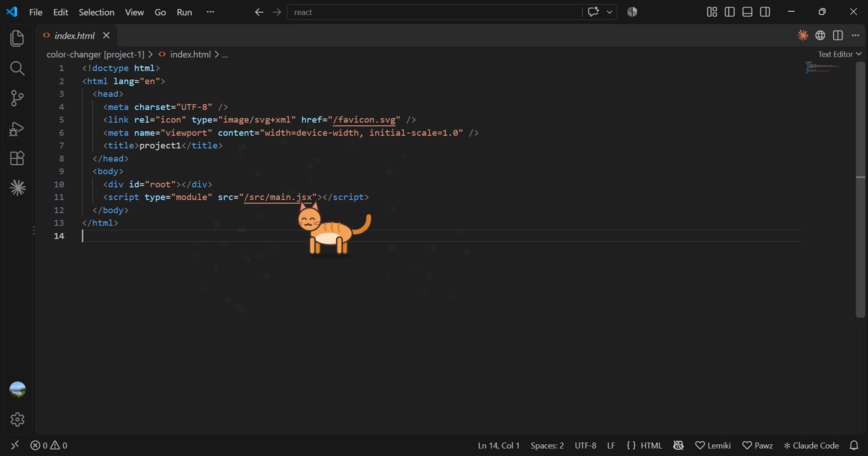
Task: Expand the breadcrumb ellipsis after index.html
Action: [225, 55]
